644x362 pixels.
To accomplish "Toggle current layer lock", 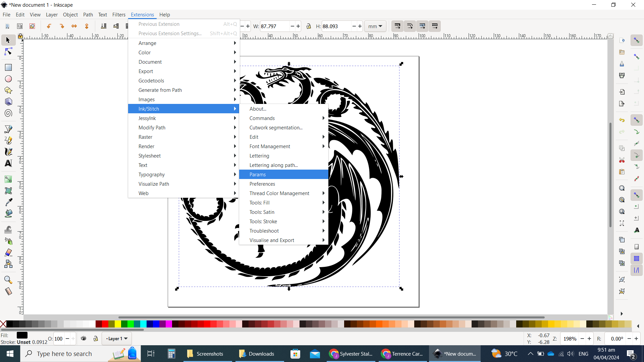I will pyautogui.click(x=96, y=339).
